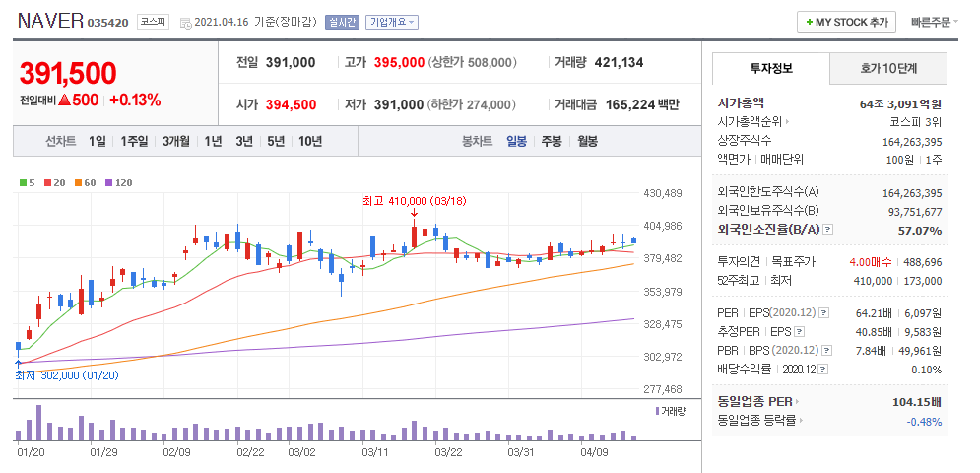Click the 02/22 date label on chart axis

point(250,451)
